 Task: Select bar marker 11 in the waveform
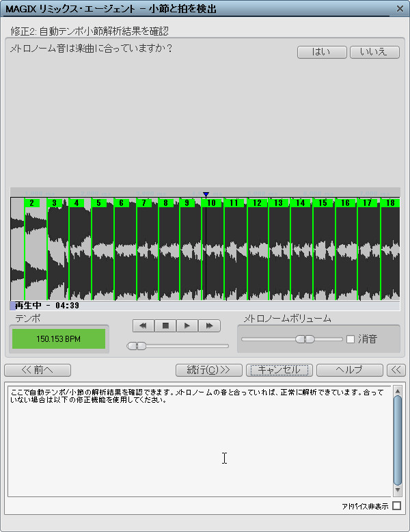point(234,203)
